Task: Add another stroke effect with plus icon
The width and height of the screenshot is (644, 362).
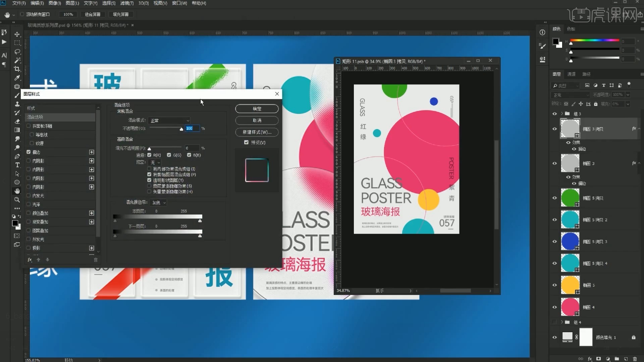Action: tap(92, 152)
